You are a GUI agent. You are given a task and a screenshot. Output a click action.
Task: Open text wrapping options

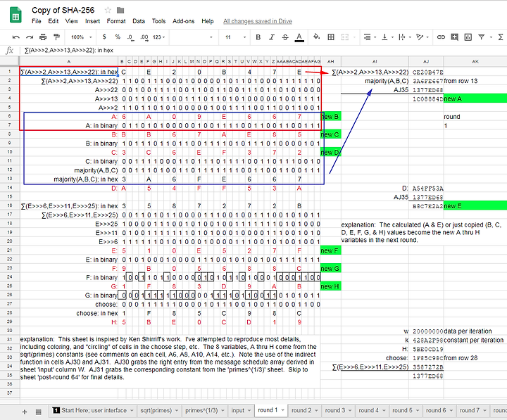coord(404,37)
